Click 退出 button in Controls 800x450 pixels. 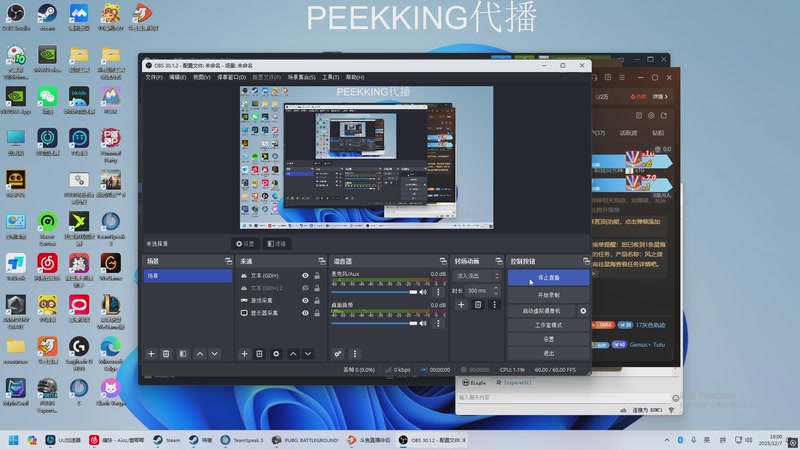(548, 353)
